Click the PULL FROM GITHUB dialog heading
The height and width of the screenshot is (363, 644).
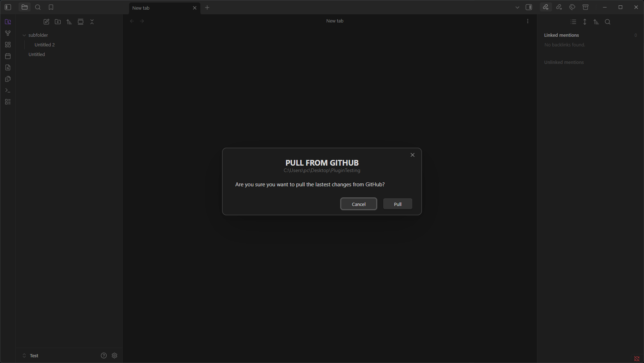click(322, 163)
